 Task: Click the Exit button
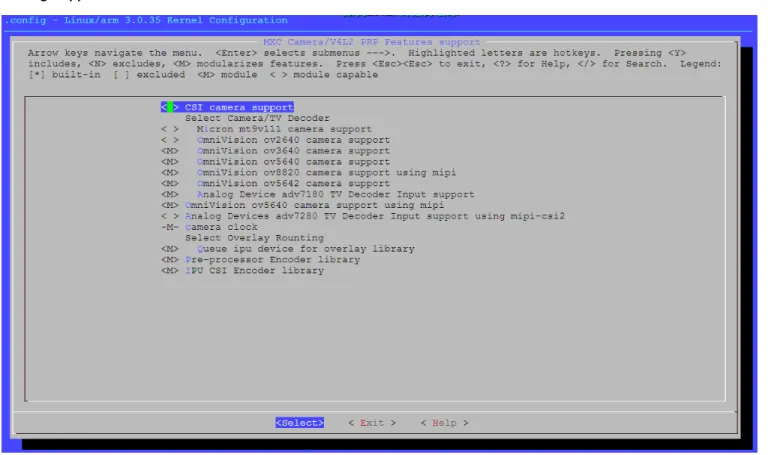[372, 423]
